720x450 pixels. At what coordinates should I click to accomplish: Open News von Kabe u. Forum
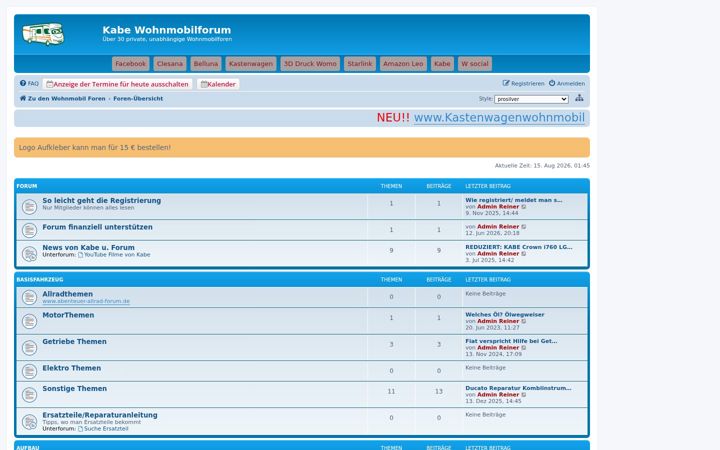point(88,247)
